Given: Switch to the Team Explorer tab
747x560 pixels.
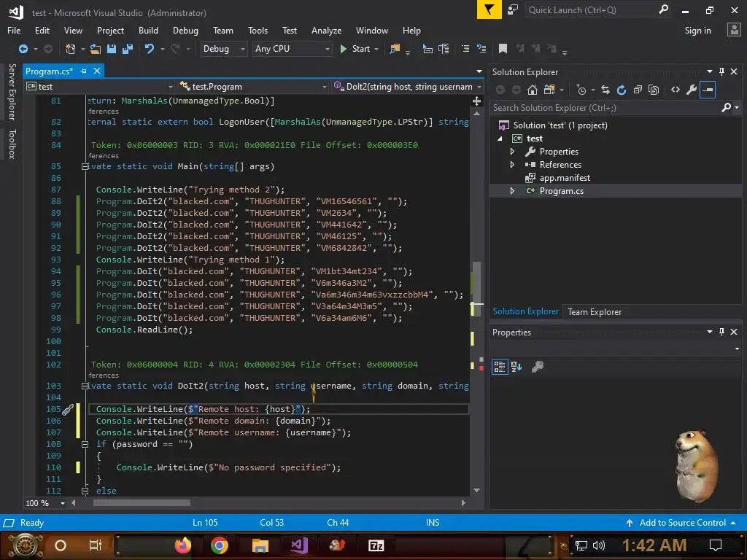Looking at the screenshot, I should (594, 312).
